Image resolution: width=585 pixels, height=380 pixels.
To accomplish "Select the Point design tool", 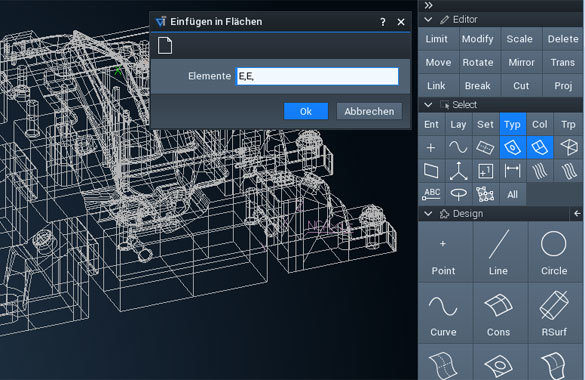I will click(x=445, y=252).
